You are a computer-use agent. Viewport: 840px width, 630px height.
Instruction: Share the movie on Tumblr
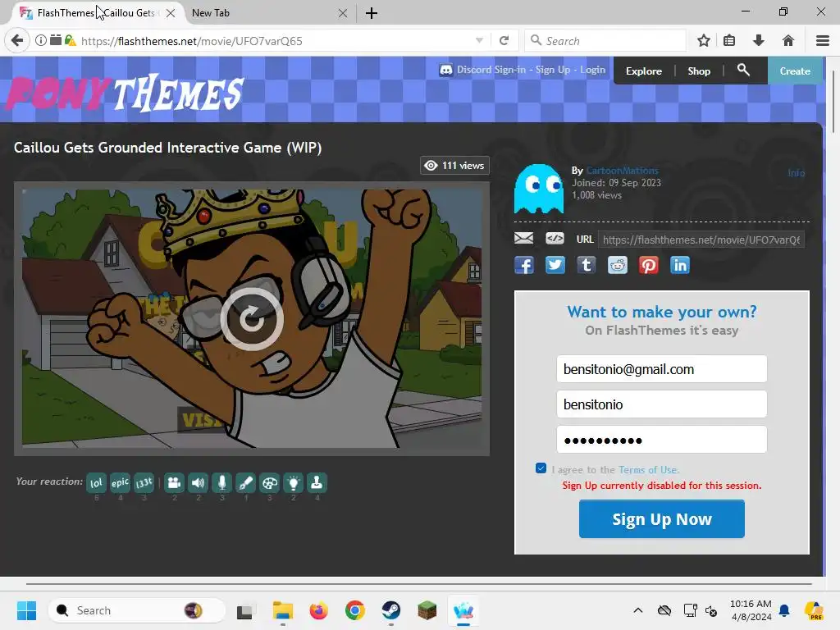pos(586,265)
